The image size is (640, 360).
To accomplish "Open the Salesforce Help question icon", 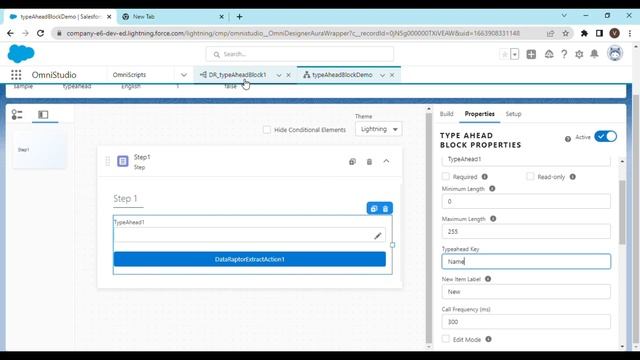I will click(x=564, y=54).
